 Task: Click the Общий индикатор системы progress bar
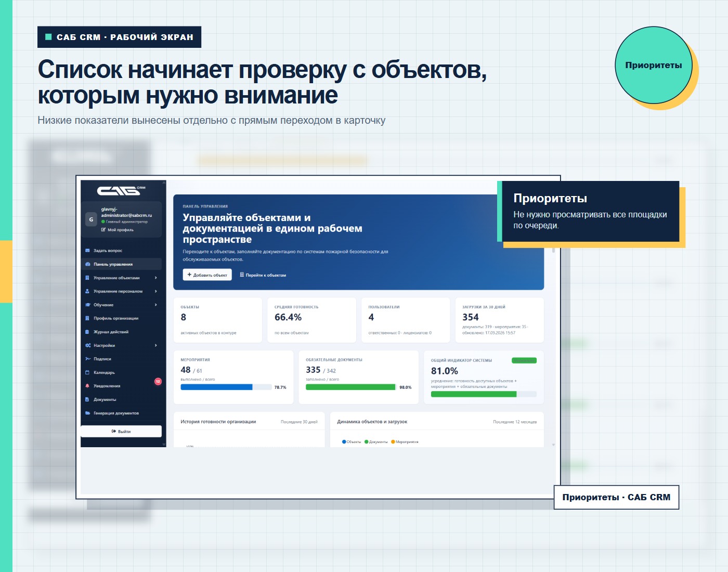pyautogui.click(x=484, y=394)
